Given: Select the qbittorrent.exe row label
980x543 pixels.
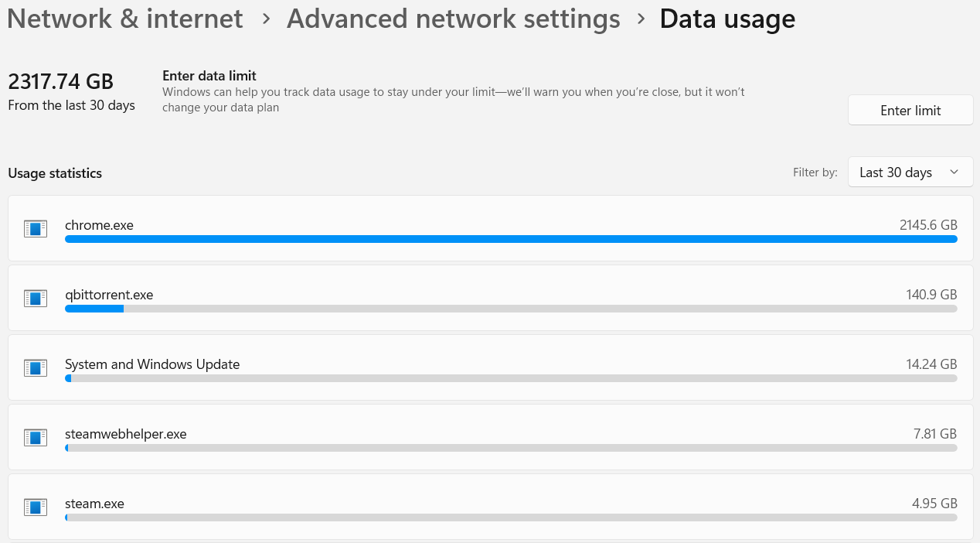Looking at the screenshot, I should (109, 295).
